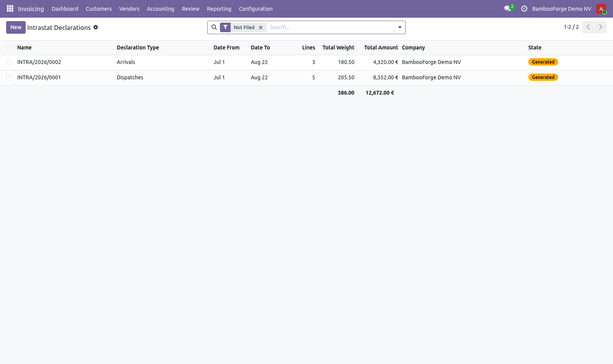Click the Invoicing app title

point(31,9)
